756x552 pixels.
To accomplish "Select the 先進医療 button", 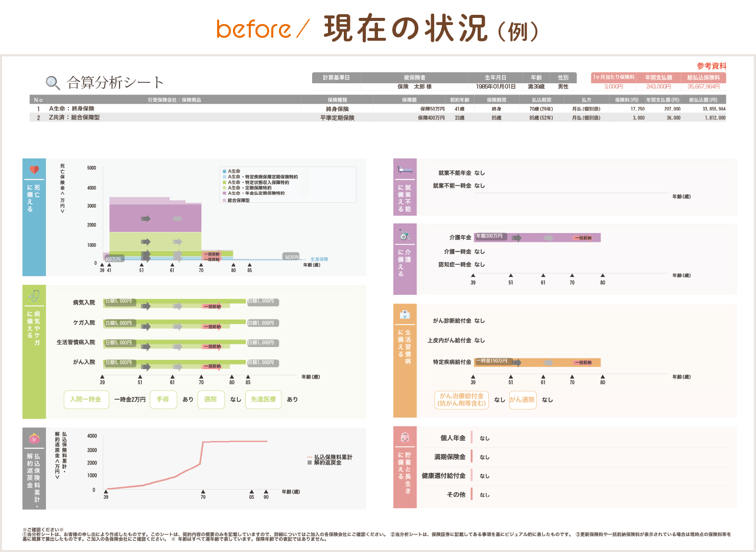I will tap(264, 400).
